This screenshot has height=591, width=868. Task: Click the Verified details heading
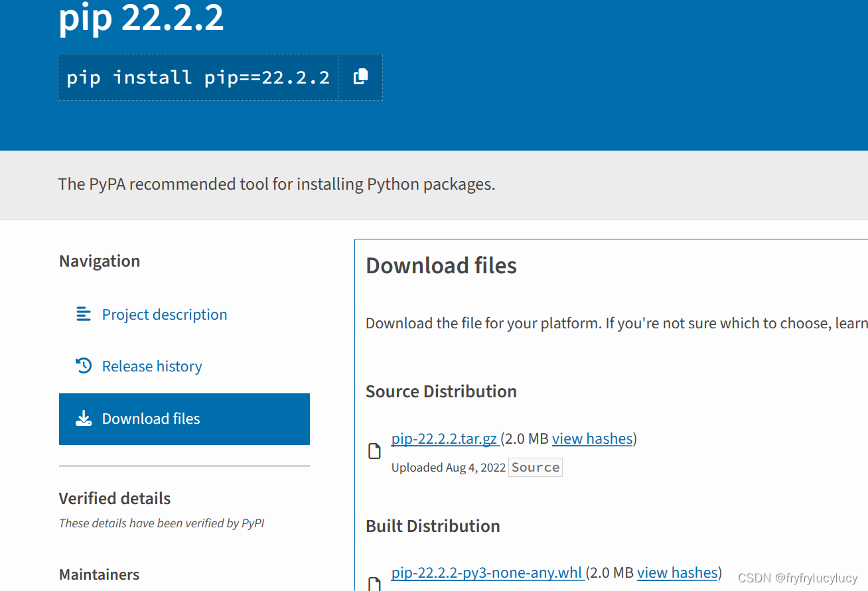click(115, 498)
